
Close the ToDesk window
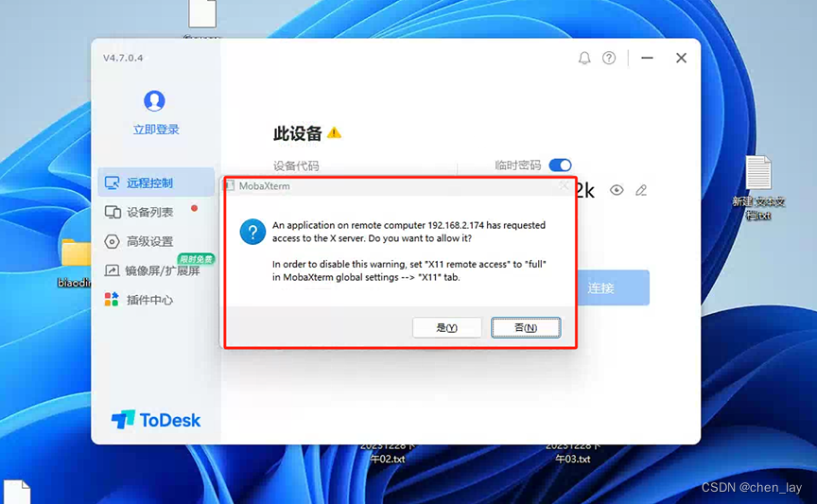(x=681, y=58)
